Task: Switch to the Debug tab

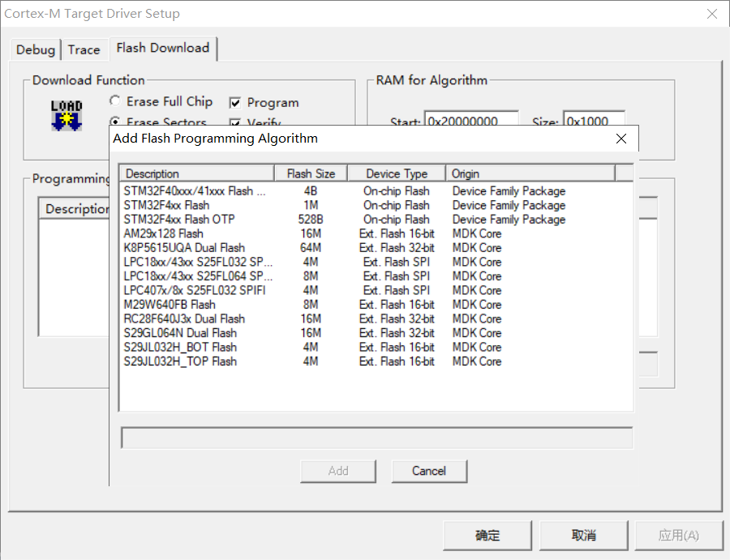Action: coord(35,49)
